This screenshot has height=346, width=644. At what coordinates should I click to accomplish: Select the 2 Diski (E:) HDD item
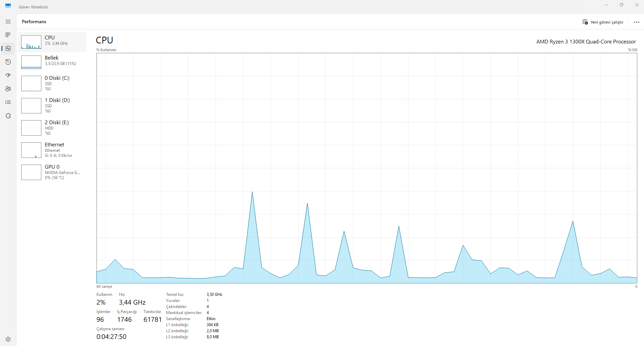[x=52, y=128]
